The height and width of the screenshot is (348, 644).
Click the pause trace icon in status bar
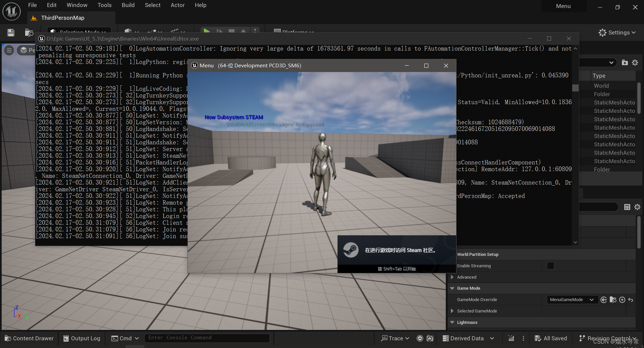click(420, 338)
